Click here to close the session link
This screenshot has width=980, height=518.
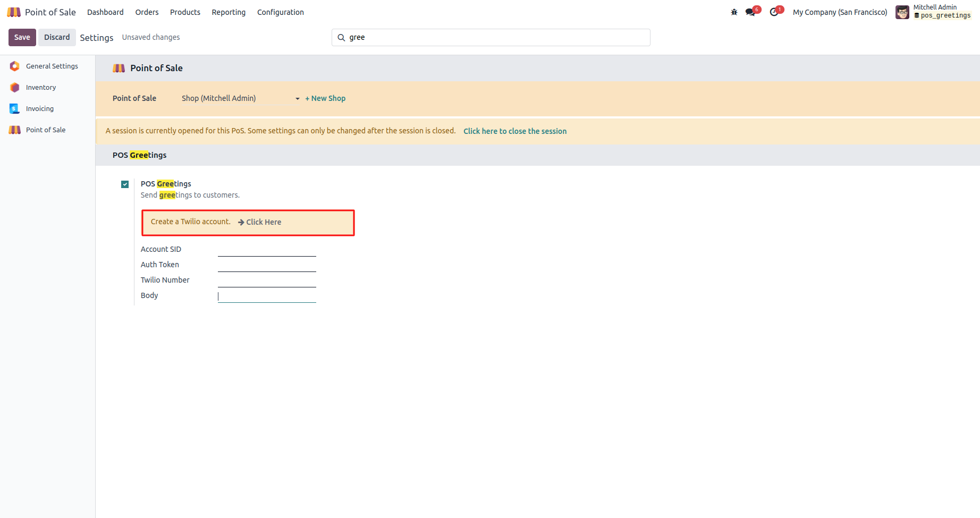[x=515, y=131]
